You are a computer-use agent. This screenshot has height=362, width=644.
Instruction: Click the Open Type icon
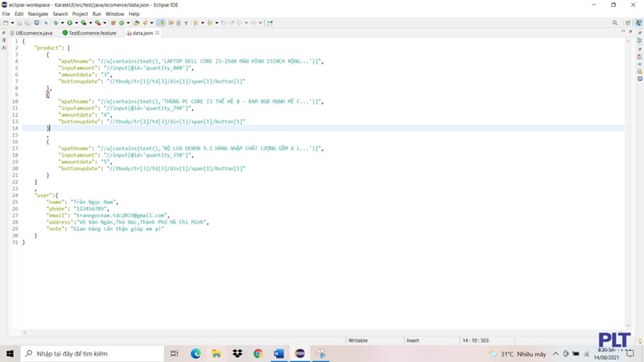[137, 23]
